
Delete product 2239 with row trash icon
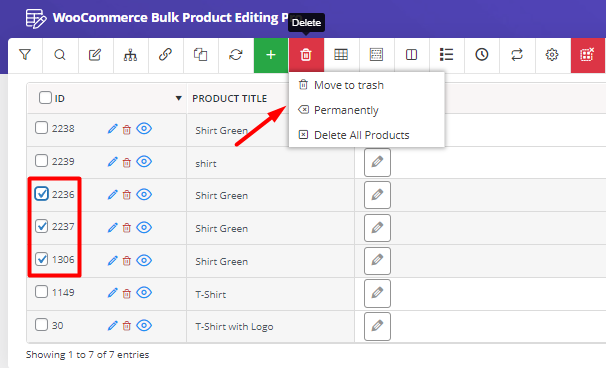[x=127, y=162]
